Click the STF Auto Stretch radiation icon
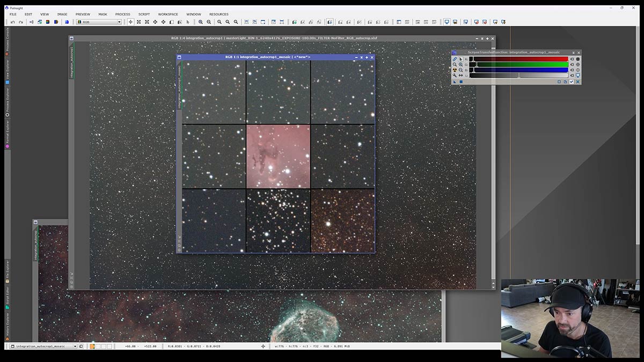The width and height of the screenshot is (644, 362). 455,70
